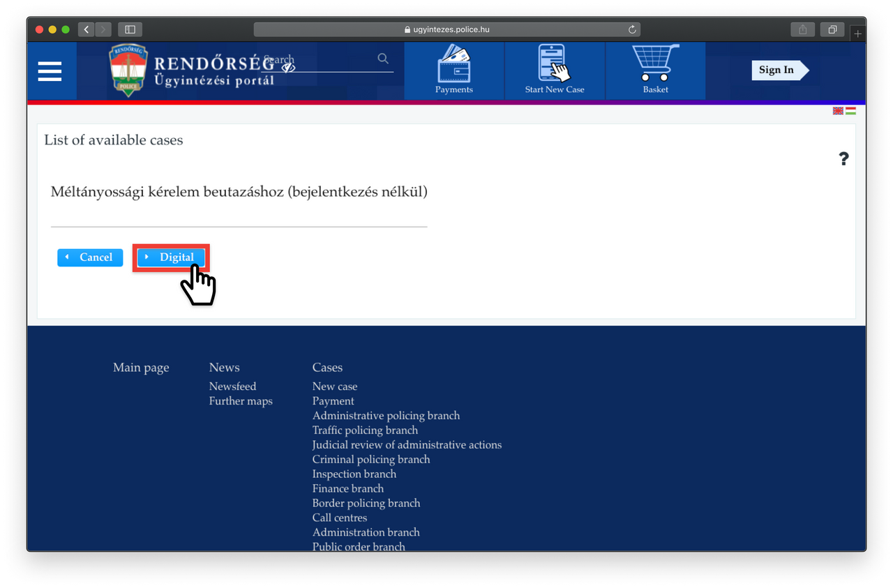Screen dimensions: 893x588
Task: Click the search magnifier icon
Action: click(x=383, y=59)
